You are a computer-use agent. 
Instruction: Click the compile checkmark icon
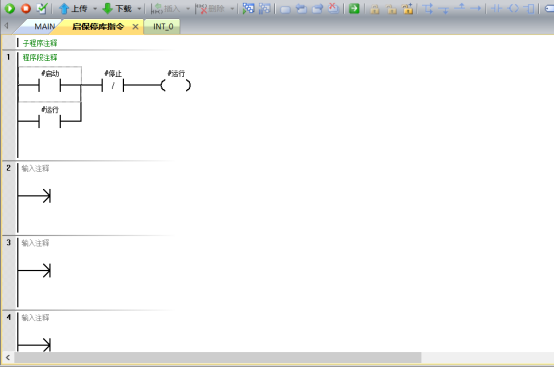[42, 8]
